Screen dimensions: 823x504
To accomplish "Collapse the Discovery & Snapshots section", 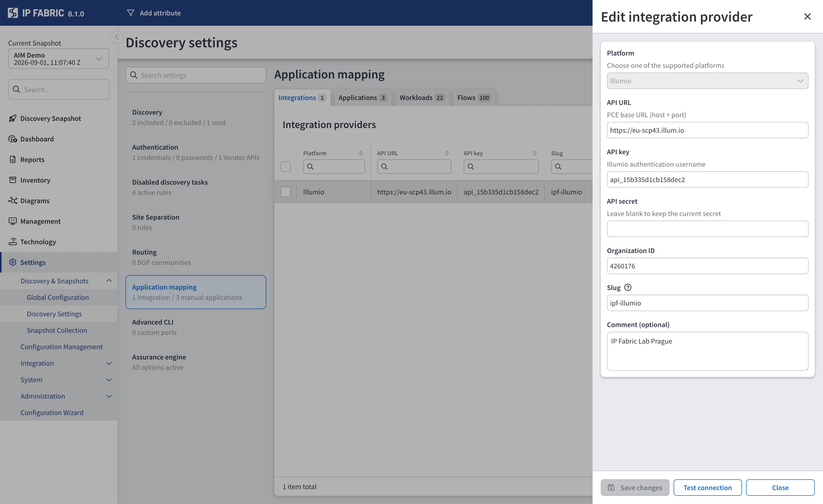I will tap(109, 281).
